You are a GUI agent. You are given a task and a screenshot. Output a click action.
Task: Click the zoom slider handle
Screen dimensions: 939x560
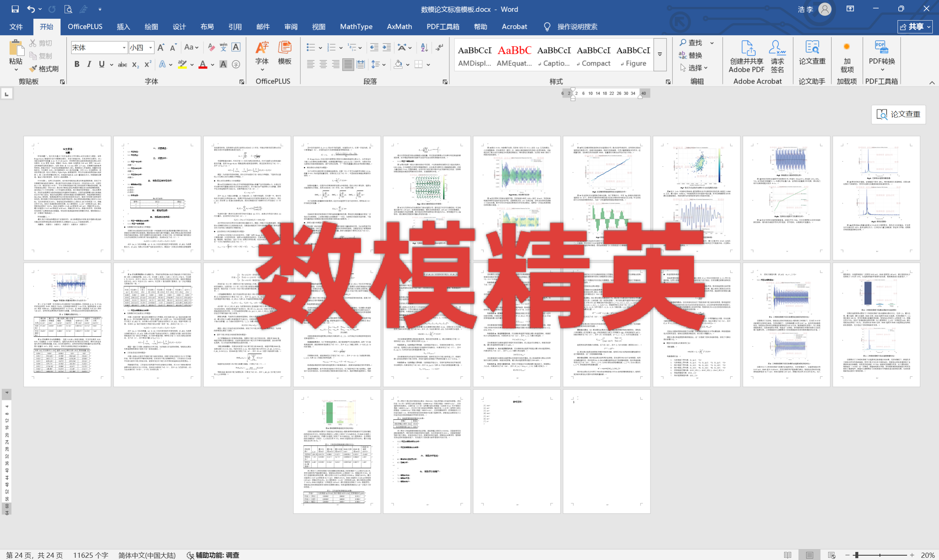[857, 555]
